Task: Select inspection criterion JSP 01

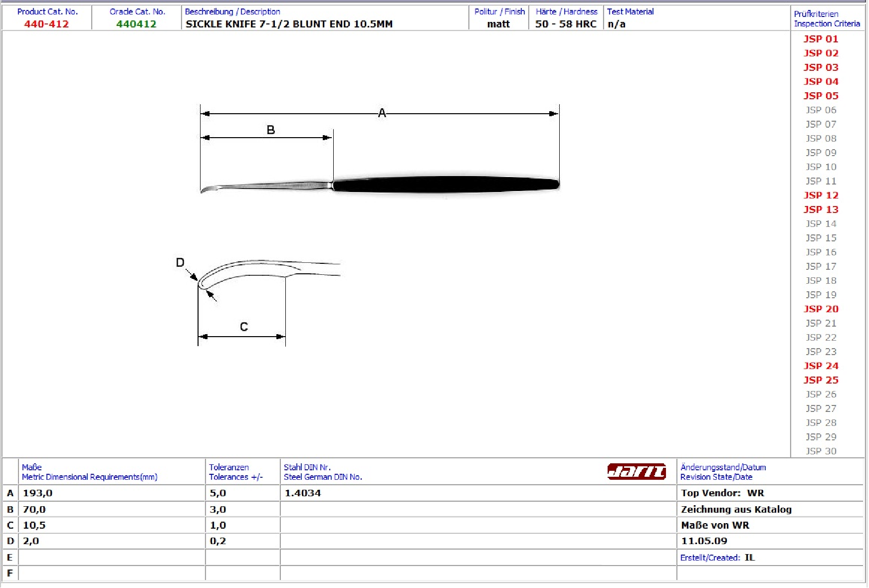Action: (x=821, y=39)
